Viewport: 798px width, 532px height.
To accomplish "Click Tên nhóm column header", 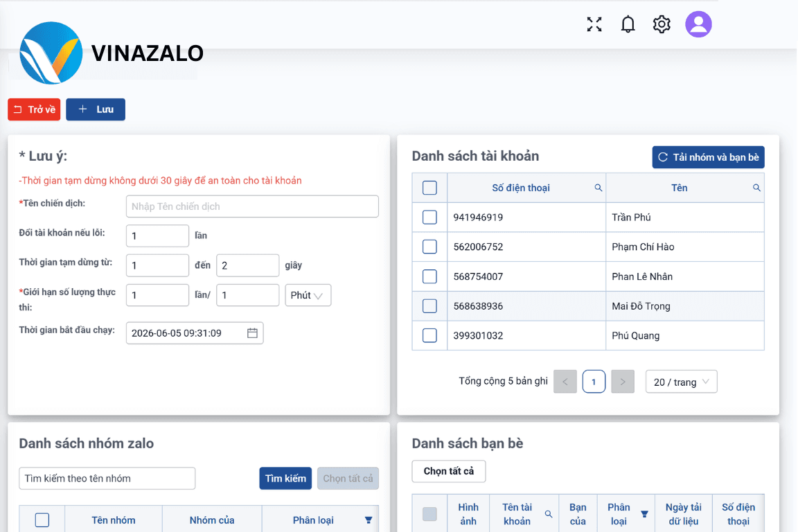I will (x=114, y=520).
